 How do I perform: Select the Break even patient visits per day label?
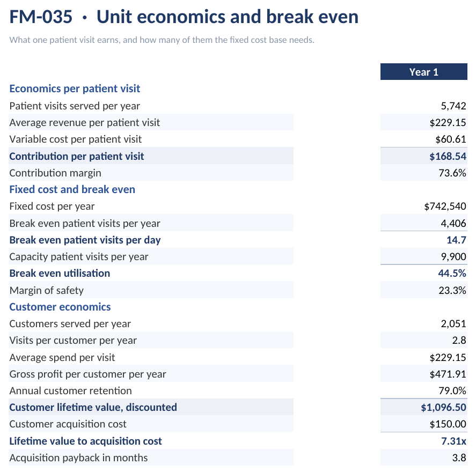pyautogui.click(x=85, y=240)
